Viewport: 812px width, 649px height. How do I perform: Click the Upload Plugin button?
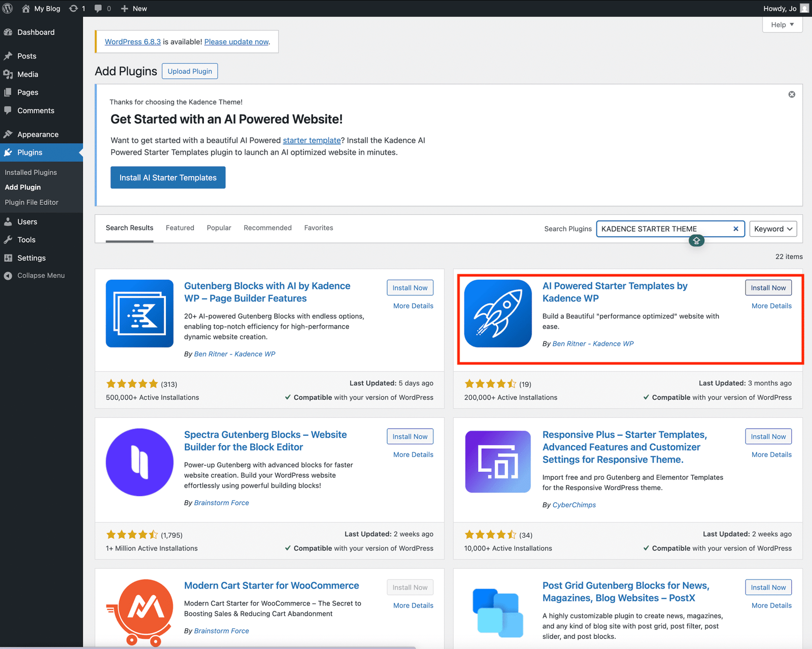click(190, 71)
